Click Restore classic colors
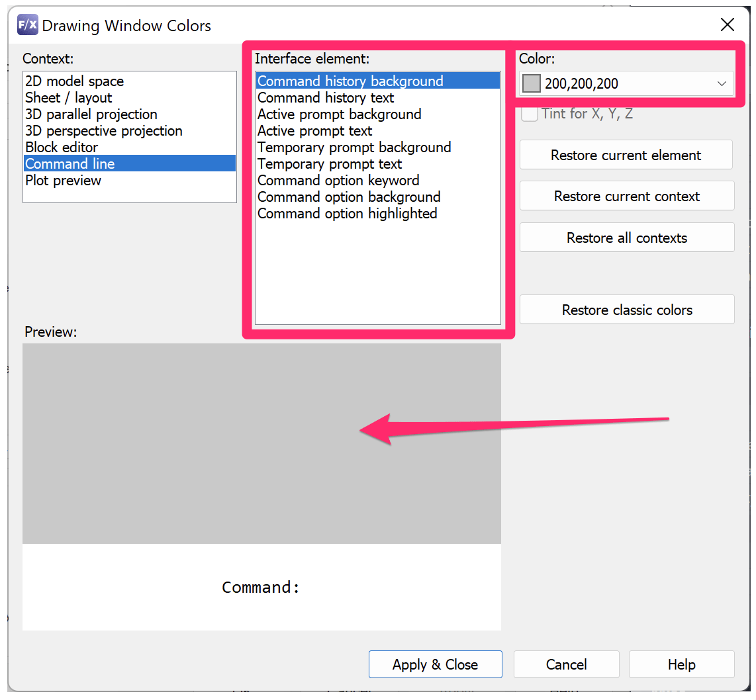 point(626,309)
